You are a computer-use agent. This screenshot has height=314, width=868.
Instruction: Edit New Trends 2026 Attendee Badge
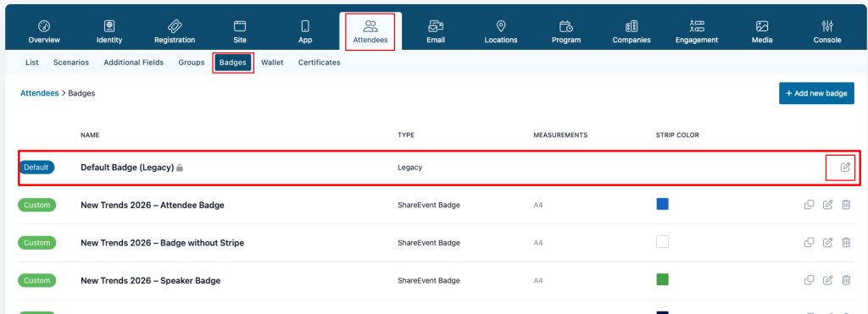point(827,205)
